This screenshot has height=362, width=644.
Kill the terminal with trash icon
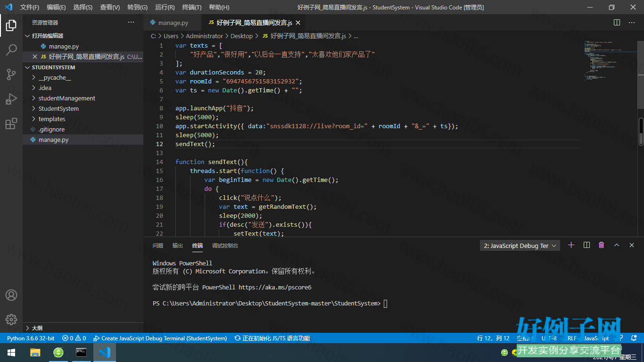(x=602, y=245)
